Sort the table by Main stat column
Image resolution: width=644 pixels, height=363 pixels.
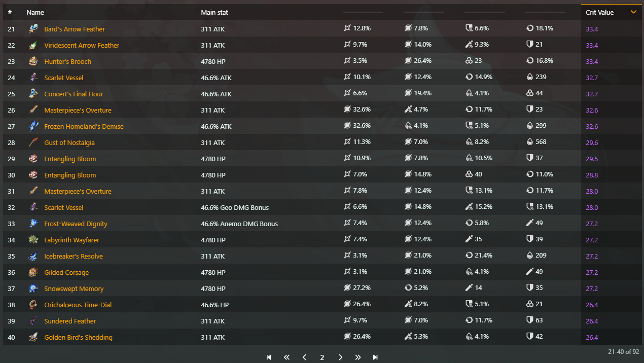214,12
